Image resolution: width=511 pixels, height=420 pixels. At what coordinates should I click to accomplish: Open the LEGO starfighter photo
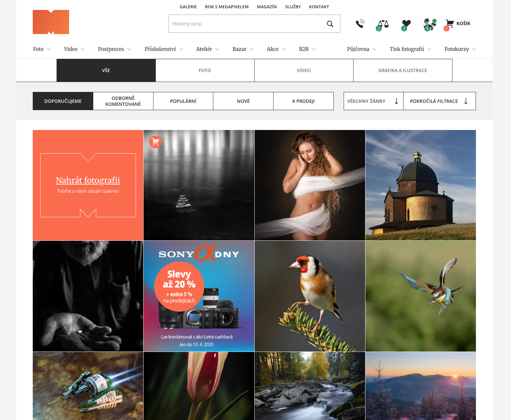click(x=88, y=386)
